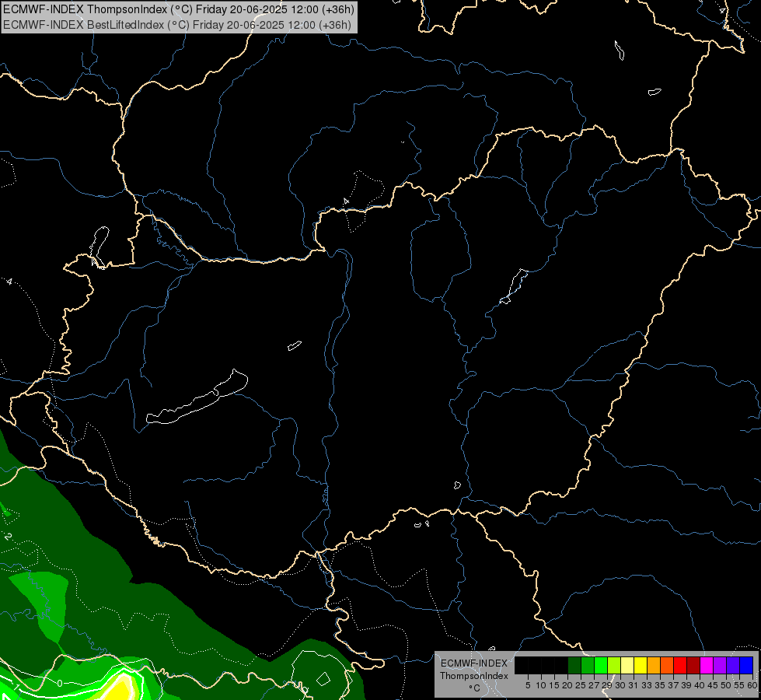Click the BestLiftedIndex title line at top
The width and height of the screenshot is (761, 700).
pos(176,25)
